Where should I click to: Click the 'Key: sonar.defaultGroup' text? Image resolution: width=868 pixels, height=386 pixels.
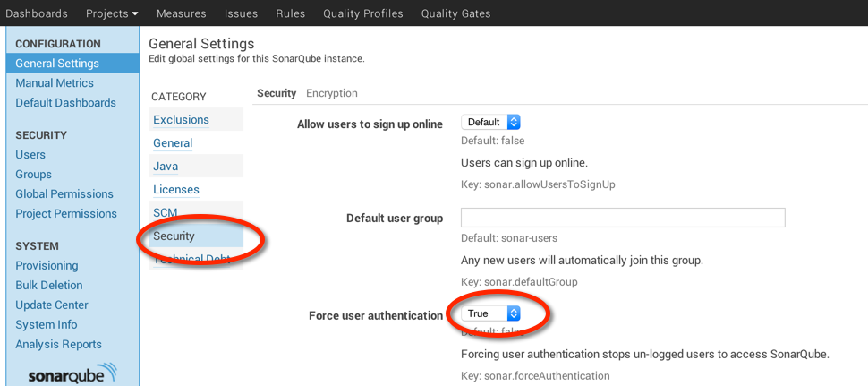[x=519, y=282]
